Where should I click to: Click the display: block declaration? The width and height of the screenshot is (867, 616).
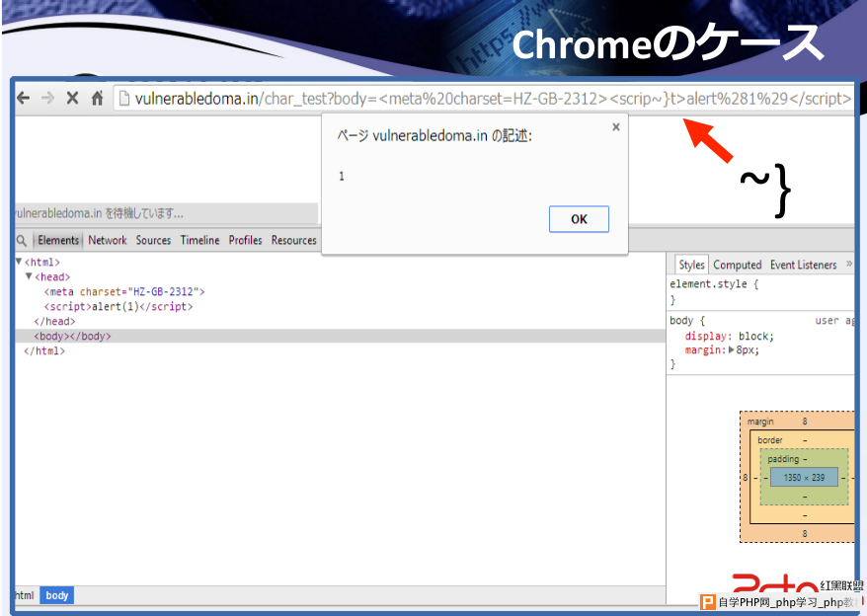coord(730,337)
